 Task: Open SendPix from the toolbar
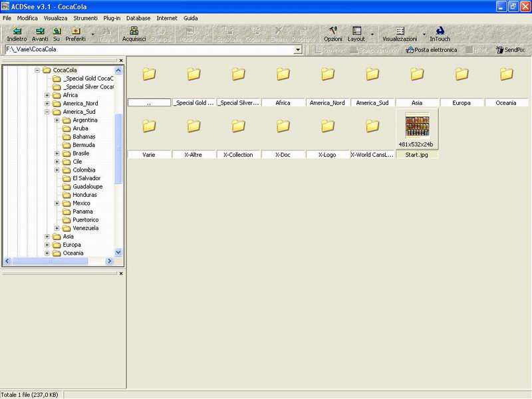pos(510,50)
